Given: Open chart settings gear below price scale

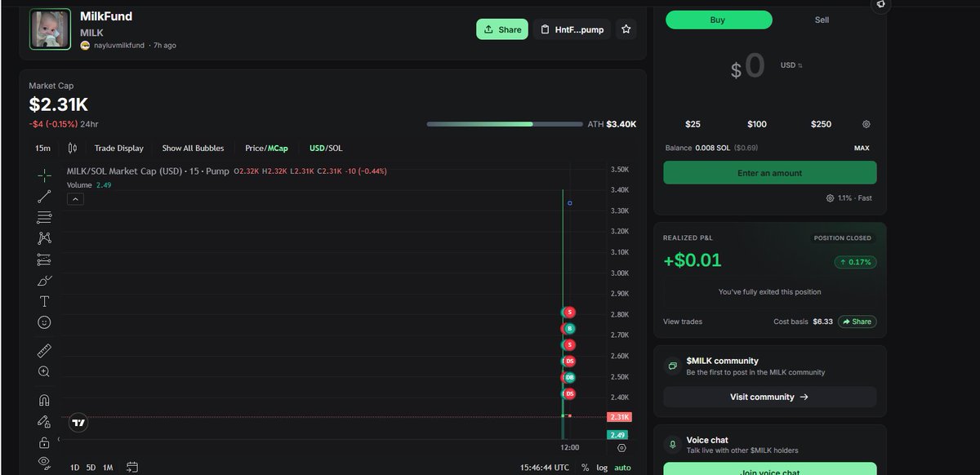Looking at the screenshot, I should click(621, 448).
